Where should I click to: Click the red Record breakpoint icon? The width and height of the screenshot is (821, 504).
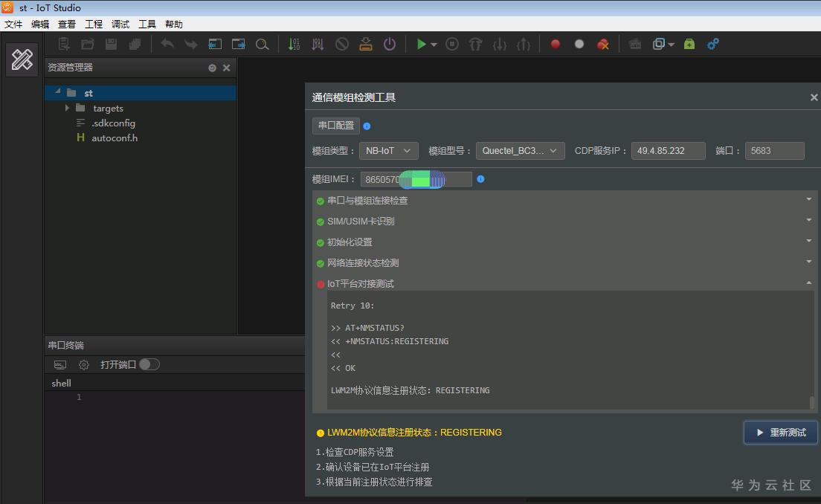point(554,44)
